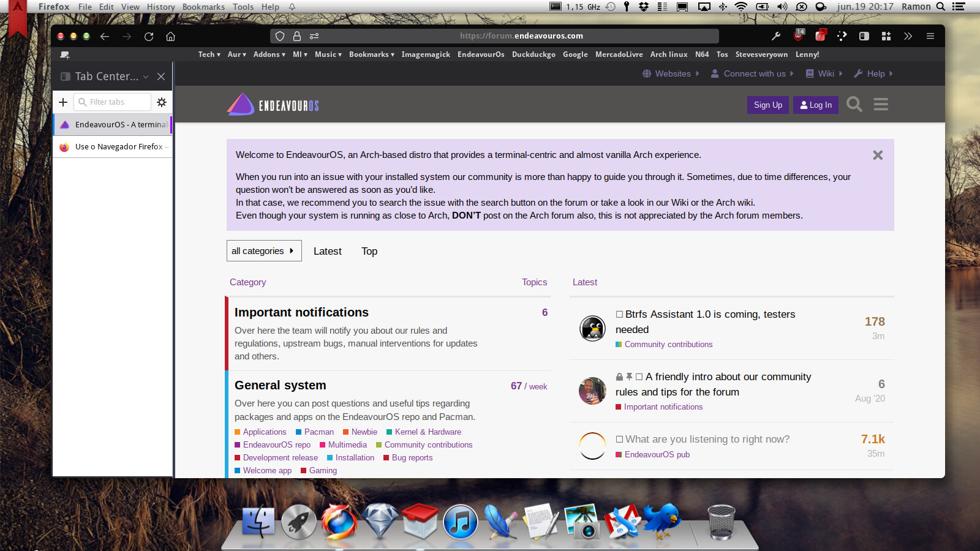Switch to the Latest tab
Image resolution: width=980 pixels, height=551 pixels.
(328, 251)
